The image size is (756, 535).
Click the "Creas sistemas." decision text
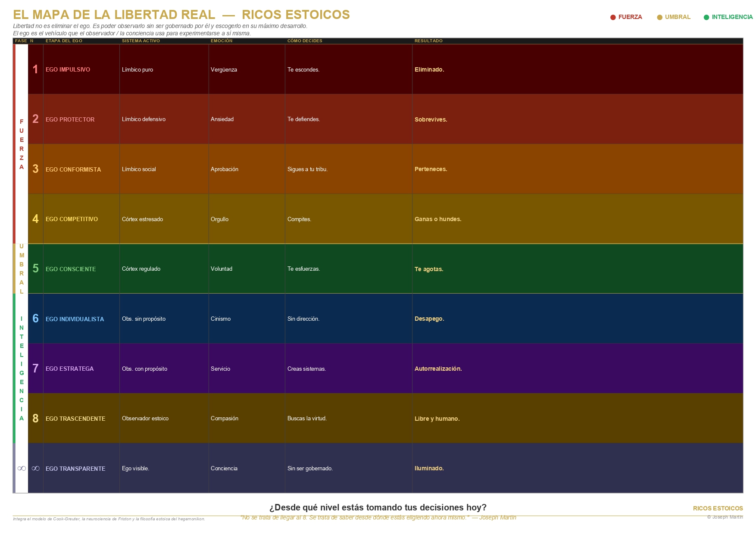tap(306, 369)
